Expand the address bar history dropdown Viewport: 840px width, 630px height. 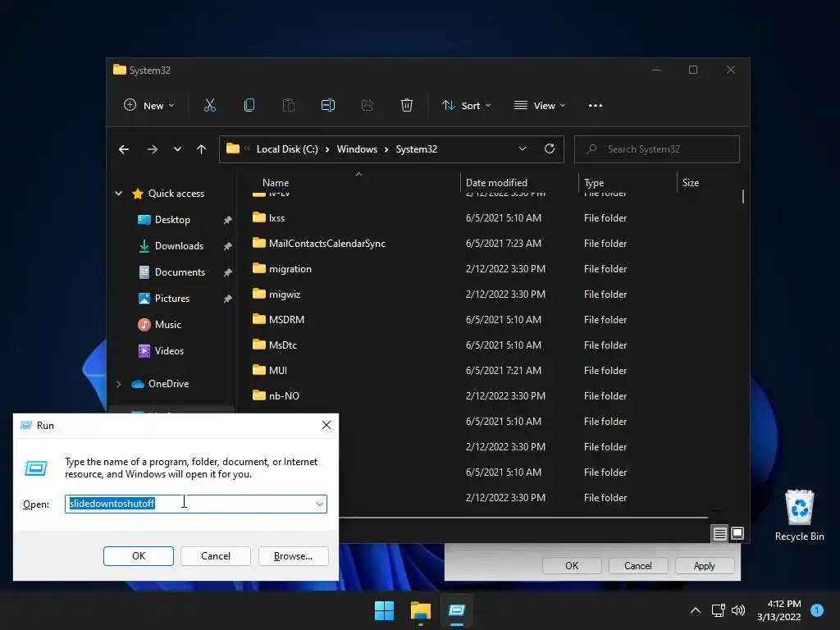point(523,149)
